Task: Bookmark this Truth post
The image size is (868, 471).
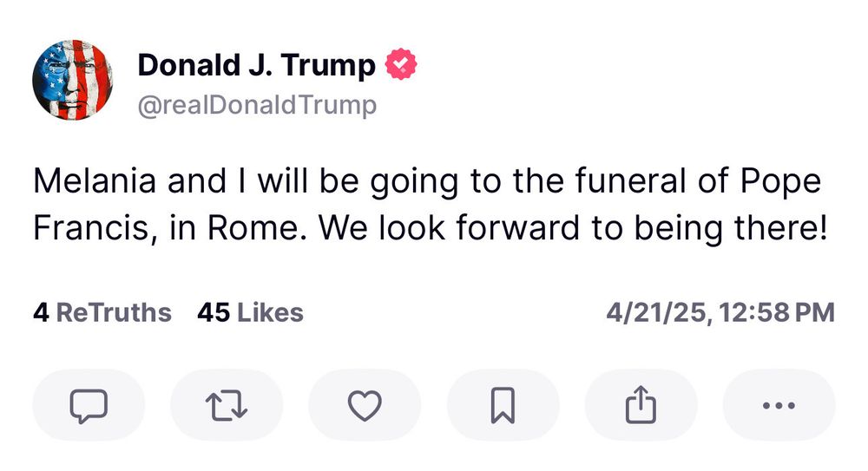Action: click(x=503, y=404)
